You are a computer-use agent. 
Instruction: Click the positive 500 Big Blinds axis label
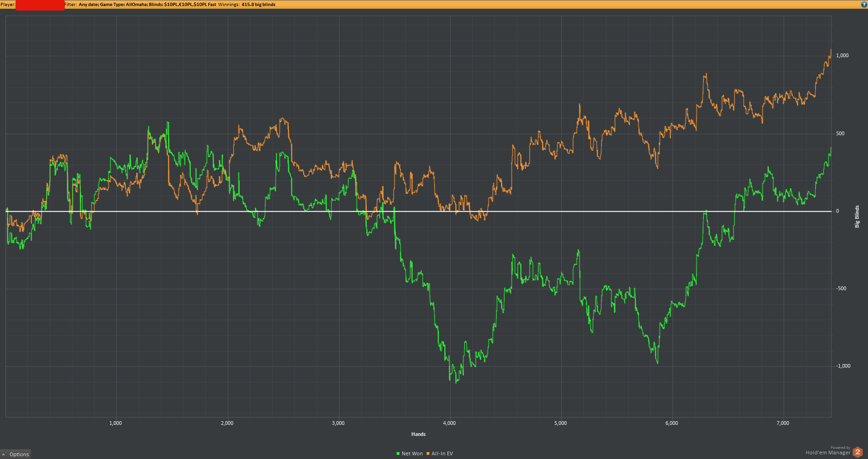[840, 134]
